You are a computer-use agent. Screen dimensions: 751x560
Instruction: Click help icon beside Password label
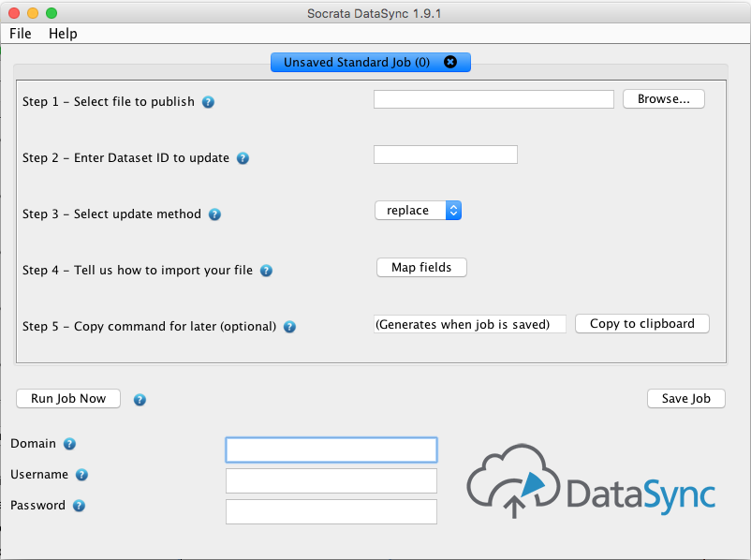[79, 506]
